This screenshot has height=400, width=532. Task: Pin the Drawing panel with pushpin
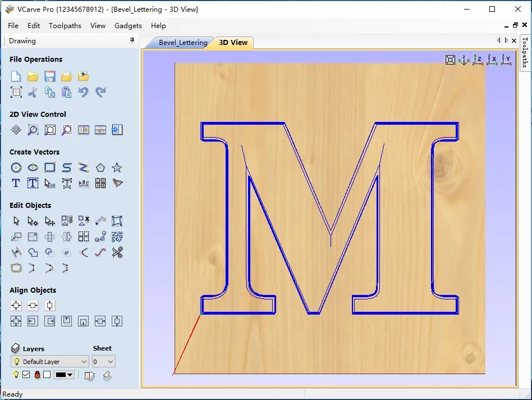[x=132, y=40]
